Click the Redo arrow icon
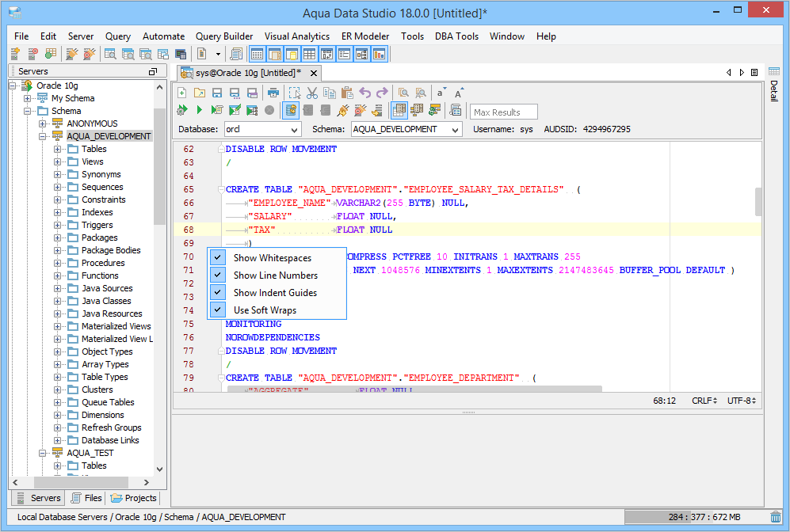The width and height of the screenshot is (790, 532). click(382, 93)
